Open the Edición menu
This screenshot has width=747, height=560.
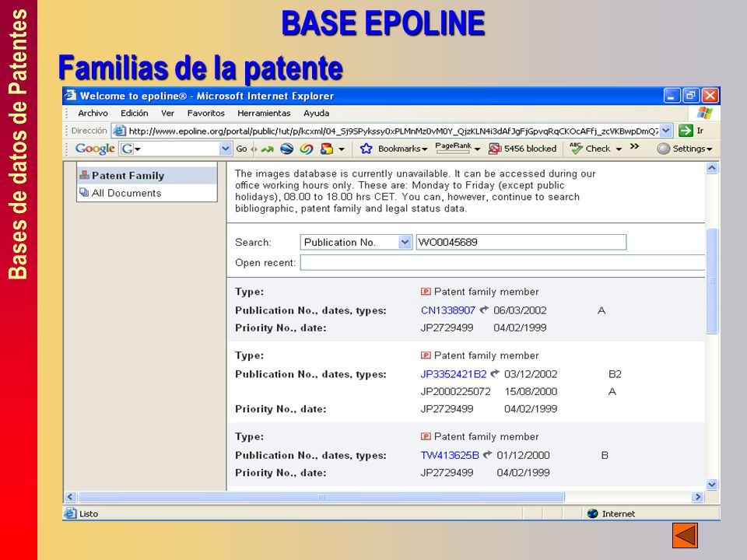(135, 114)
